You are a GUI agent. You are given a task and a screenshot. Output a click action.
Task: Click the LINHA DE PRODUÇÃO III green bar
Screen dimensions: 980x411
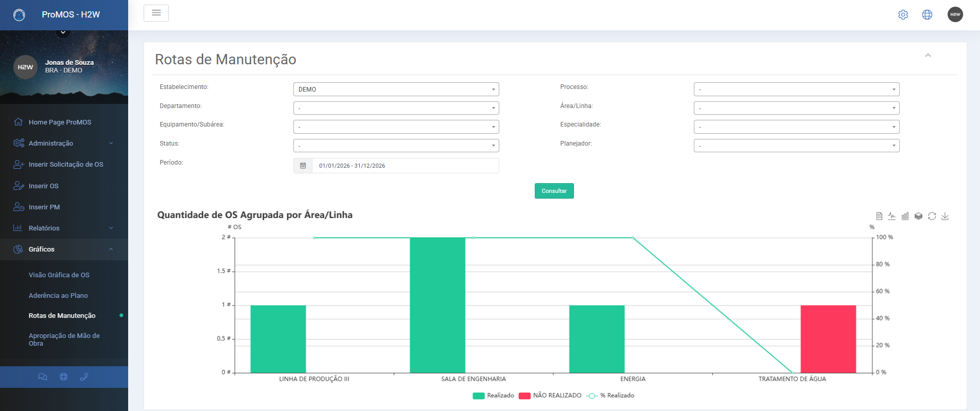coord(278,339)
